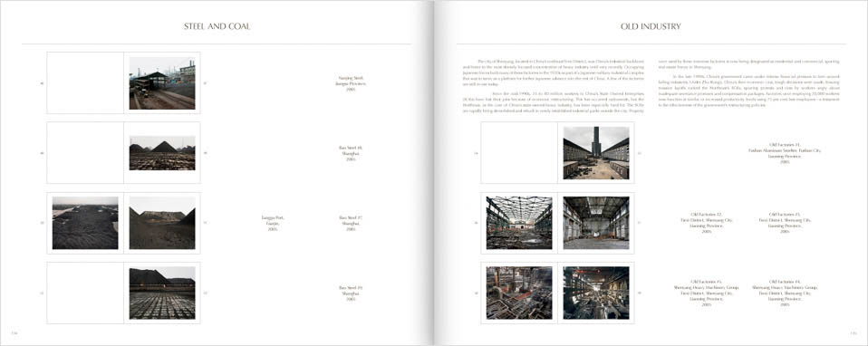This screenshot has height=346, width=868.
Task: Open the Bao Steel #7 coal mounds photo
Action: pos(162,223)
